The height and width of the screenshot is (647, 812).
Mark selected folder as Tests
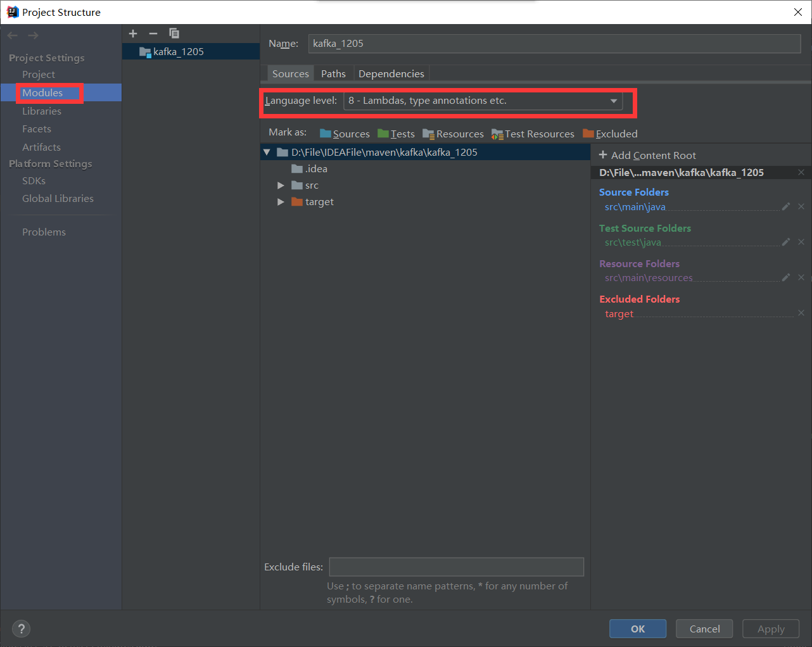[x=396, y=134]
